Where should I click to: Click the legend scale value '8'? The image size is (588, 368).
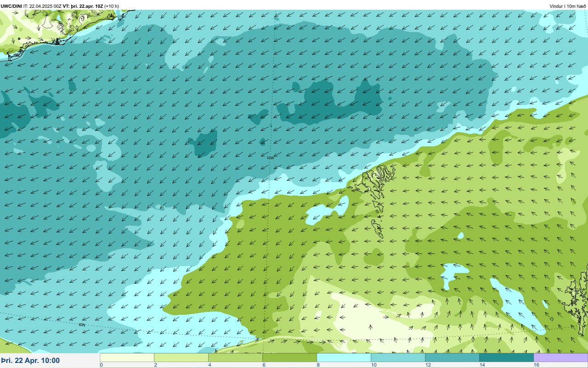tap(318, 365)
